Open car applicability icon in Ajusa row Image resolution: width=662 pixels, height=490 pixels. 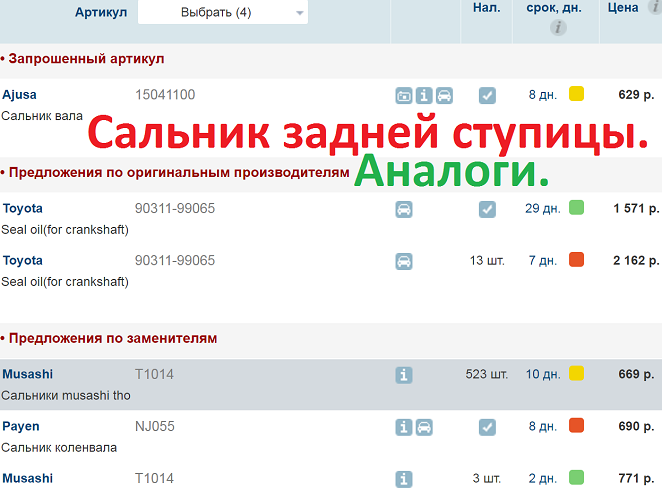pyautogui.click(x=444, y=96)
